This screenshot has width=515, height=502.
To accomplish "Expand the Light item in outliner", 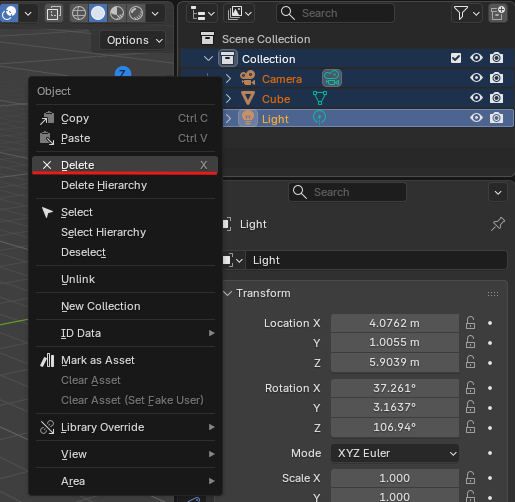I will coord(228,119).
